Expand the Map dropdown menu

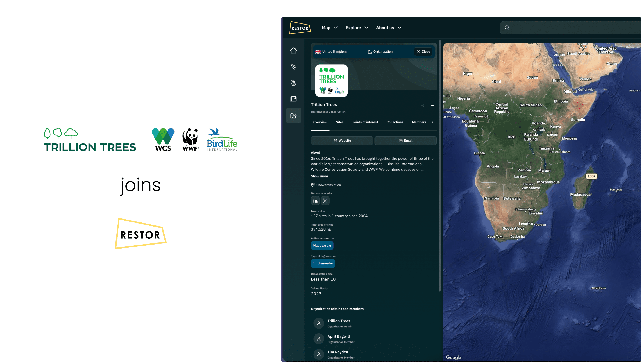pyautogui.click(x=329, y=28)
